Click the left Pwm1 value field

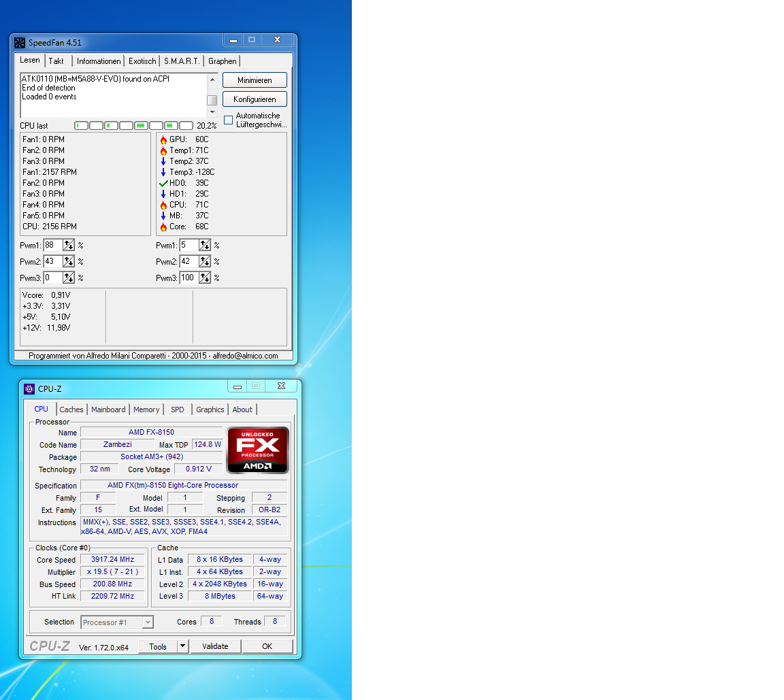(53, 245)
